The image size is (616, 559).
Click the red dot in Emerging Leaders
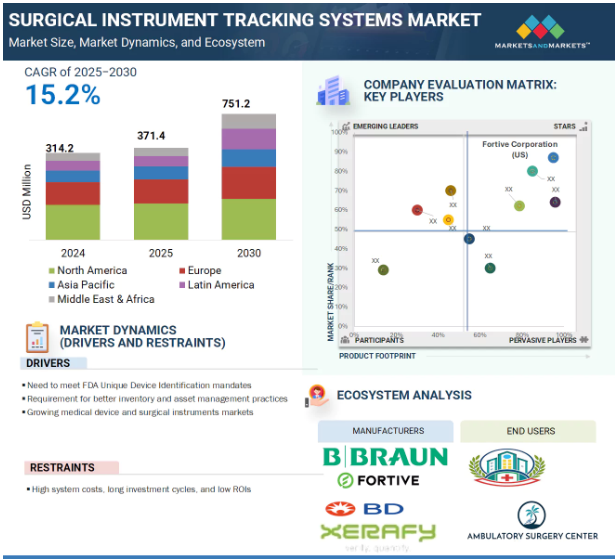[417, 210]
